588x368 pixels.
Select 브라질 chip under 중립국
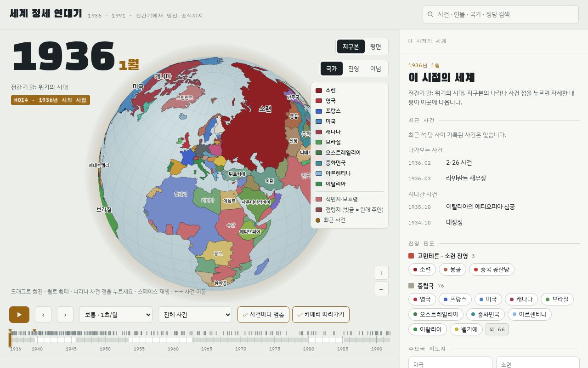pos(557,299)
